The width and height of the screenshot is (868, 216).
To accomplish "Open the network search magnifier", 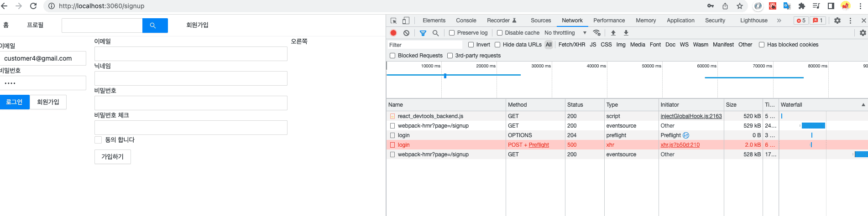I will point(436,33).
